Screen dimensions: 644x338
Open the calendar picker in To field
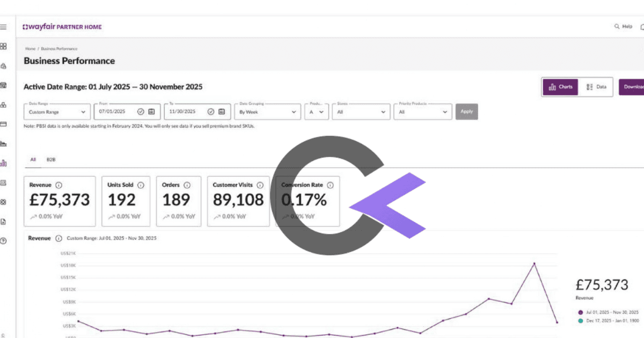pyautogui.click(x=222, y=112)
